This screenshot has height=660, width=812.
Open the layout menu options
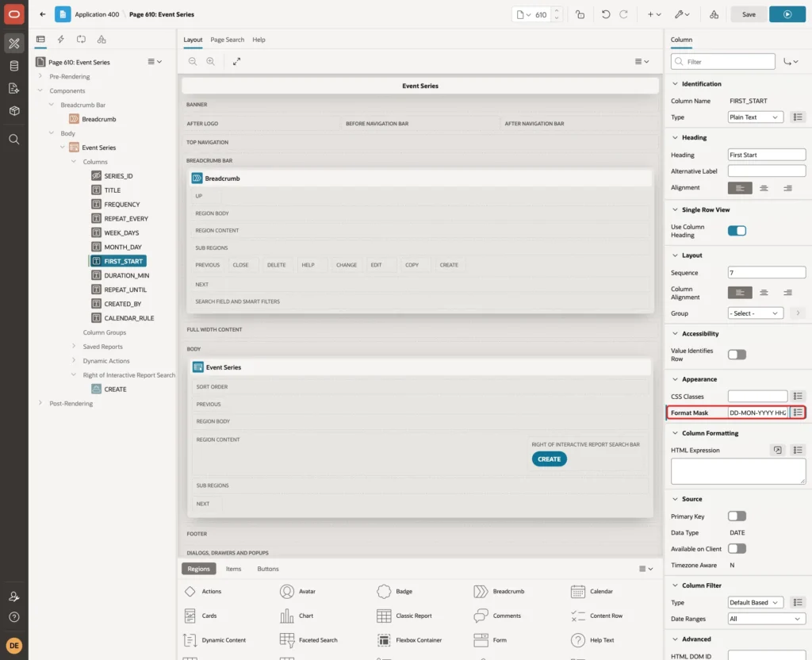[x=642, y=61]
